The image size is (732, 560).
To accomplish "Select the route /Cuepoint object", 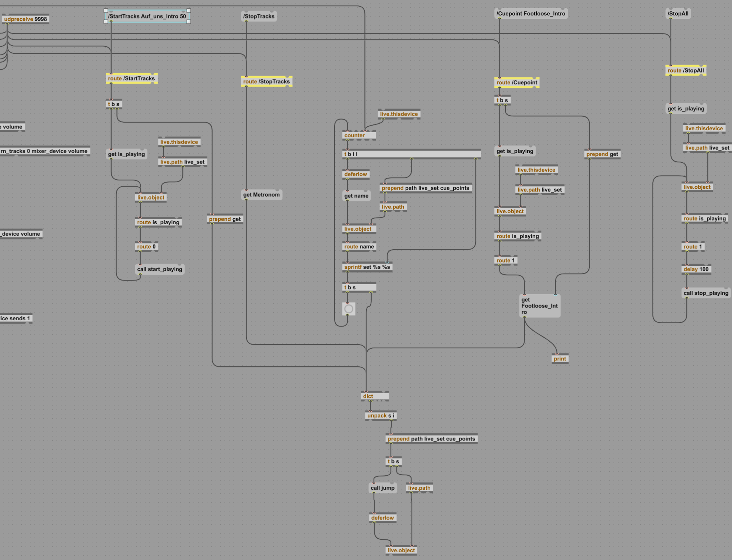I will [x=516, y=82].
